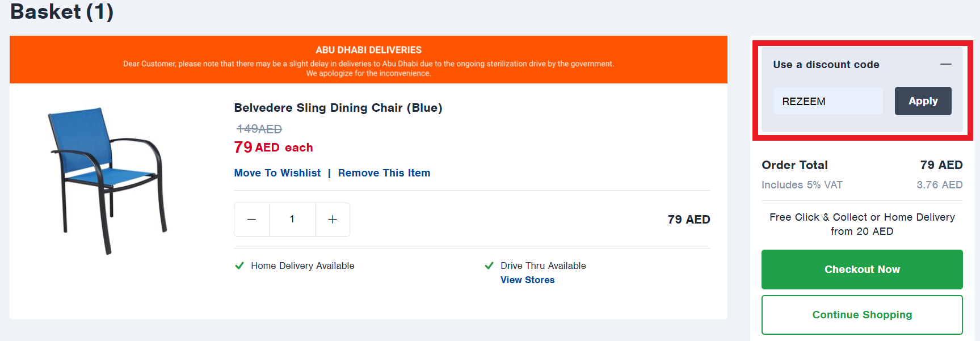
Task: Click the quantity number field
Action: point(292,220)
